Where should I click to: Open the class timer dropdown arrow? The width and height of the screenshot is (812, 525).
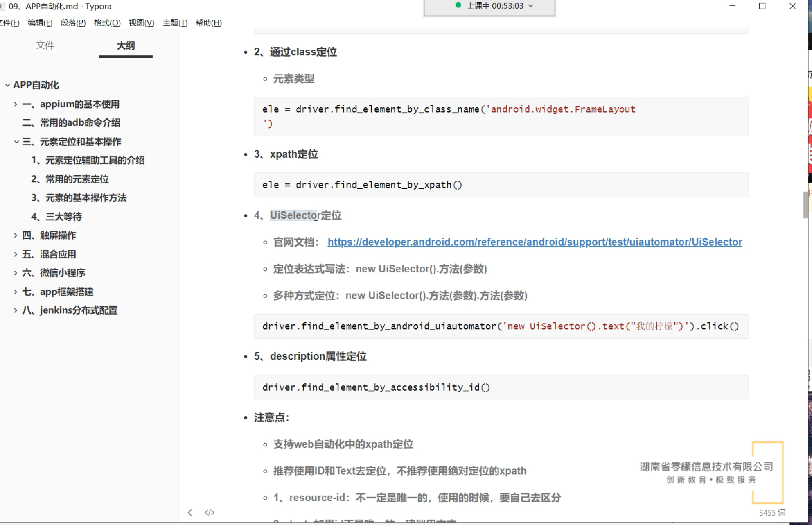531,6
